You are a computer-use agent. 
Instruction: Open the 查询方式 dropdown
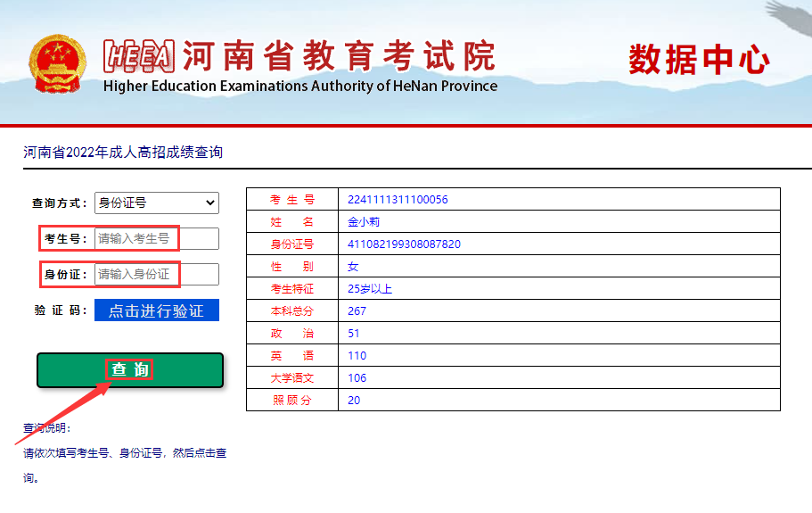click(x=156, y=203)
